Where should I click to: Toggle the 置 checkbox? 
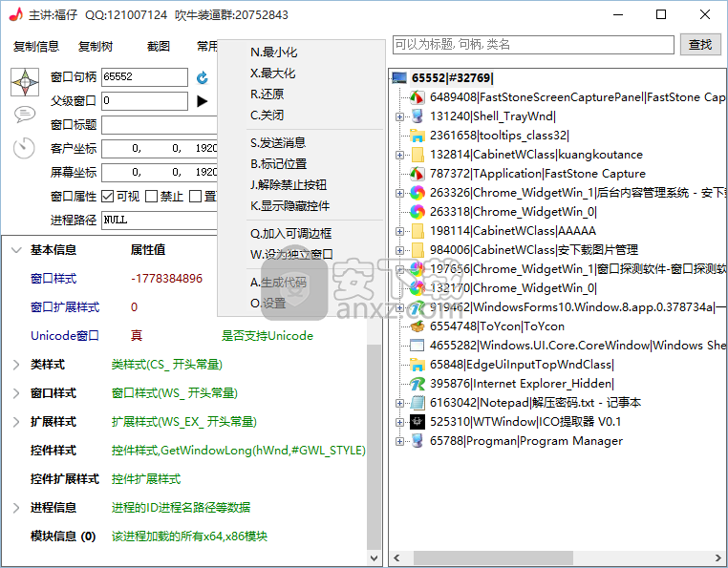click(x=195, y=197)
